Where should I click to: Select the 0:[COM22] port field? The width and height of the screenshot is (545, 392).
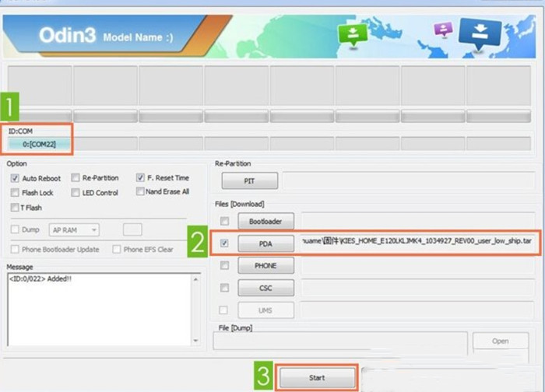click(38, 144)
